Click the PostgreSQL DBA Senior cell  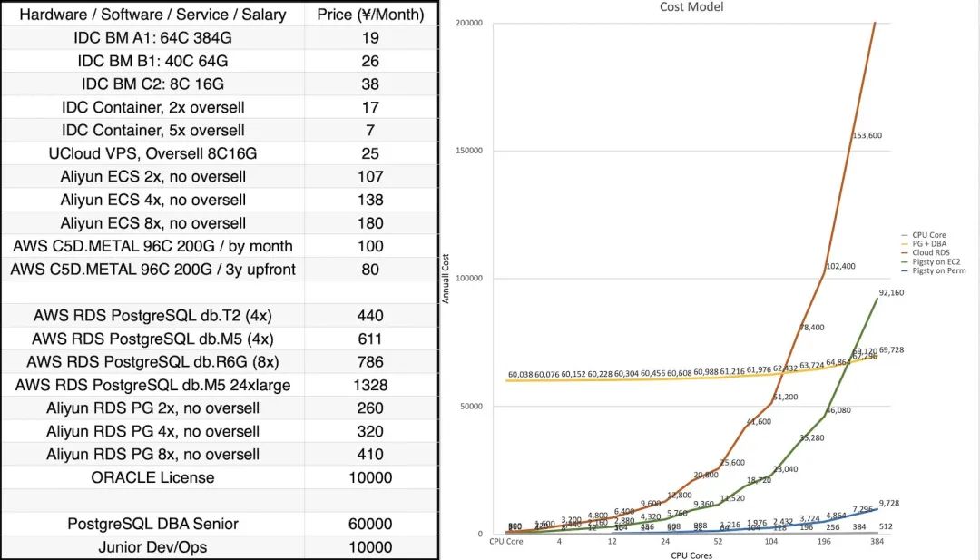pyautogui.click(x=152, y=524)
